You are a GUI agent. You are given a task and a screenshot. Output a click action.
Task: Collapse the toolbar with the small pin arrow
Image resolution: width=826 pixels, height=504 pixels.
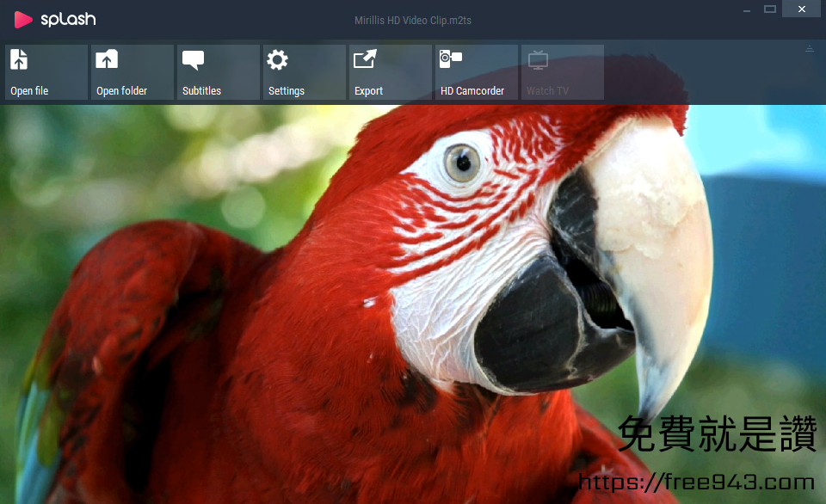809,49
